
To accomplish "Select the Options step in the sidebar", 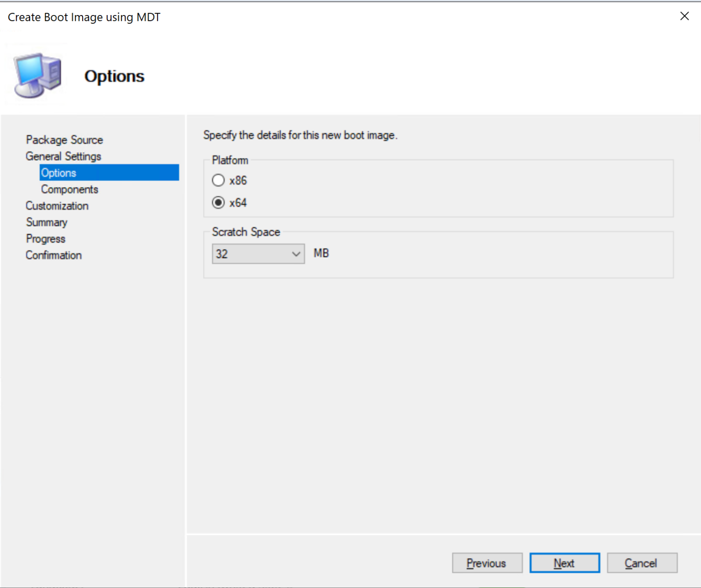I will click(x=58, y=173).
